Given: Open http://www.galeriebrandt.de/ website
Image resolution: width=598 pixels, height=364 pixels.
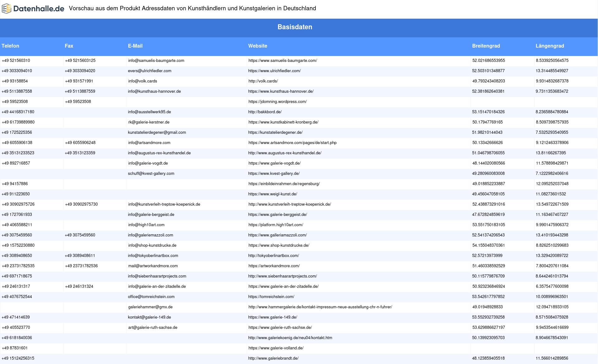Looking at the screenshot, I should click(273, 358).
